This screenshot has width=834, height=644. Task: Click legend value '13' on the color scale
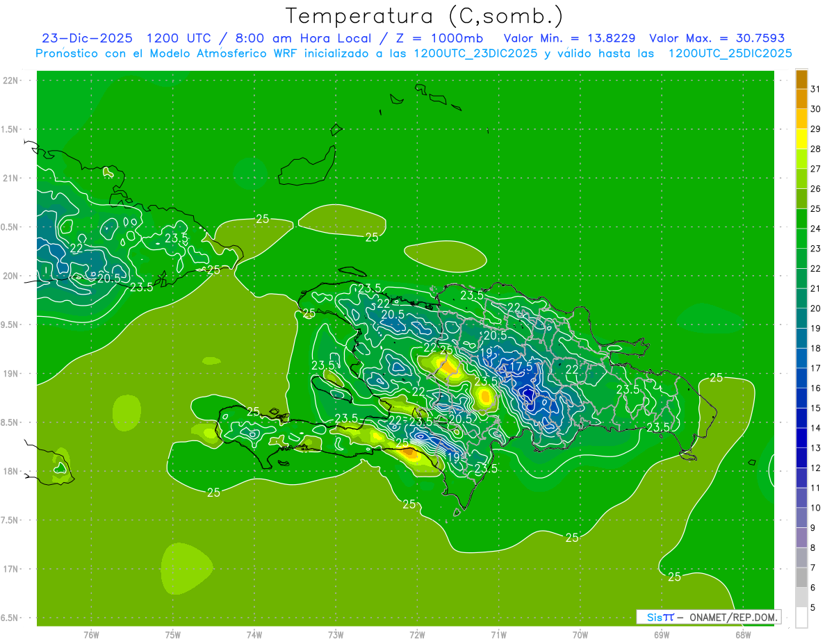[815, 448]
